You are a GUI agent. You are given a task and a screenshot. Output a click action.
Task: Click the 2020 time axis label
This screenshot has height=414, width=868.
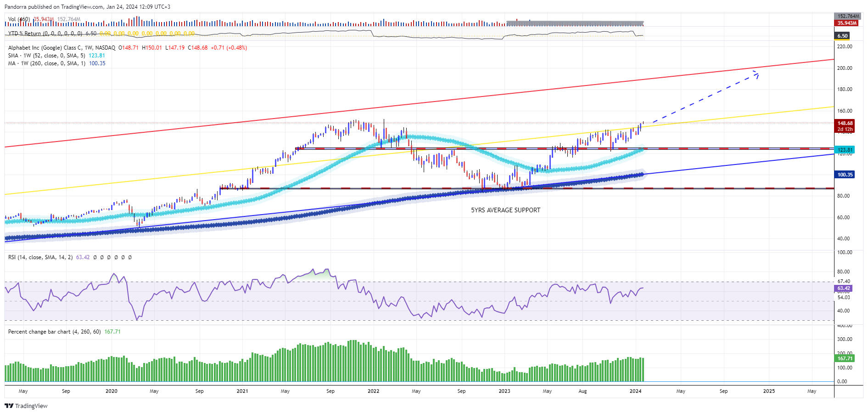[x=112, y=391]
